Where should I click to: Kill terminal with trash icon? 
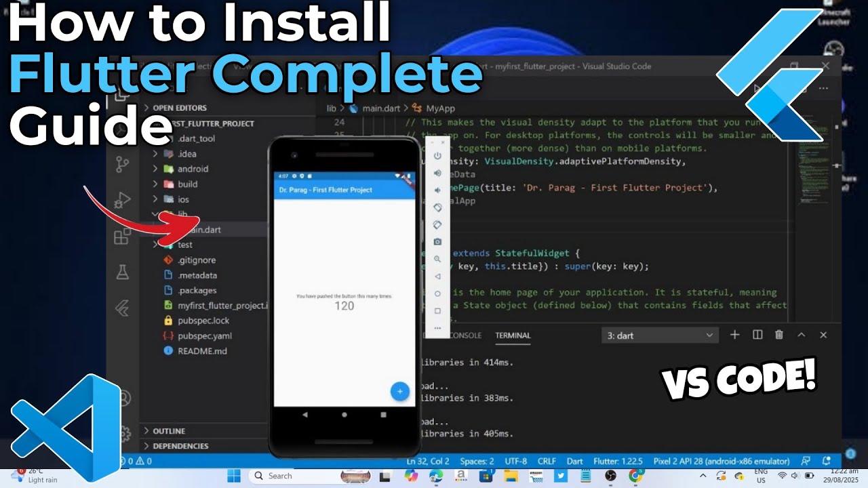click(779, 335)
